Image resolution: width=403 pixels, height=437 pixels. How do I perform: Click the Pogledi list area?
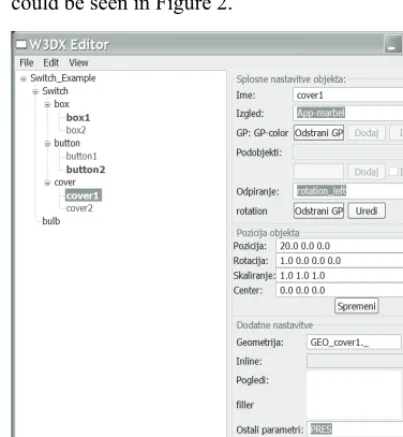[x=354, y=395]
